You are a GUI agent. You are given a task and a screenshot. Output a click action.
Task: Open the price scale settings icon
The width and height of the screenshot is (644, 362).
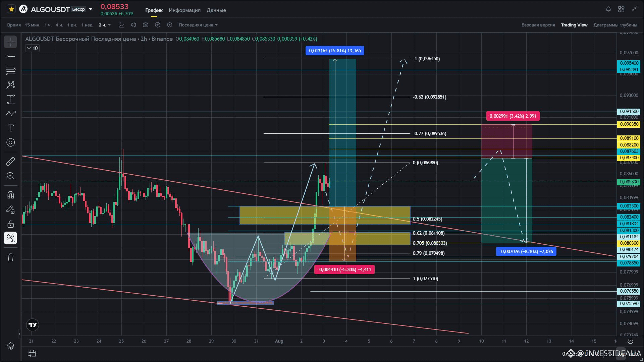pyautogui.click(x=630, y=342)
